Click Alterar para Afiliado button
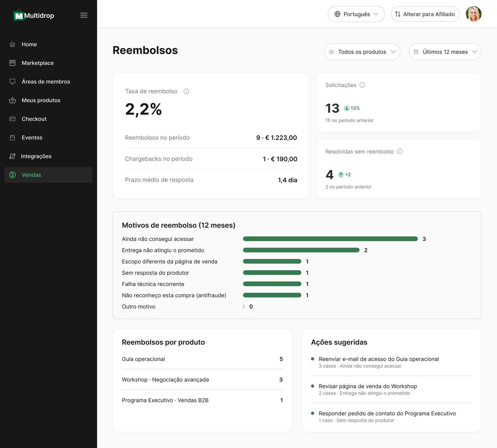Screen dimensions: 497x448 click(425, 14)
